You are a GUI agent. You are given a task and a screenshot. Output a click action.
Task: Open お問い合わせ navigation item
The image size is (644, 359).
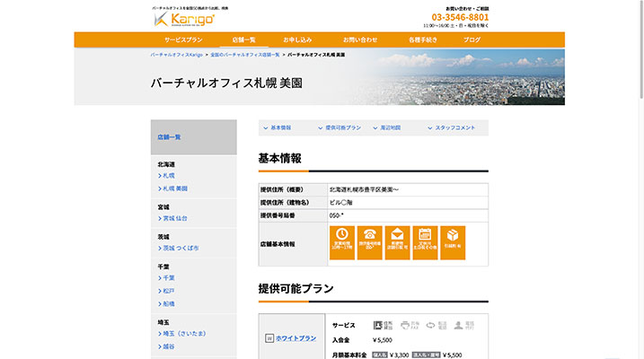(x=360, y=39)
